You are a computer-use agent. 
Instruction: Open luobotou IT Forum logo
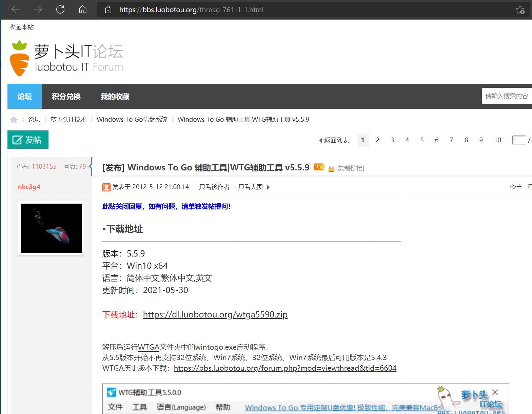[66, 58]
